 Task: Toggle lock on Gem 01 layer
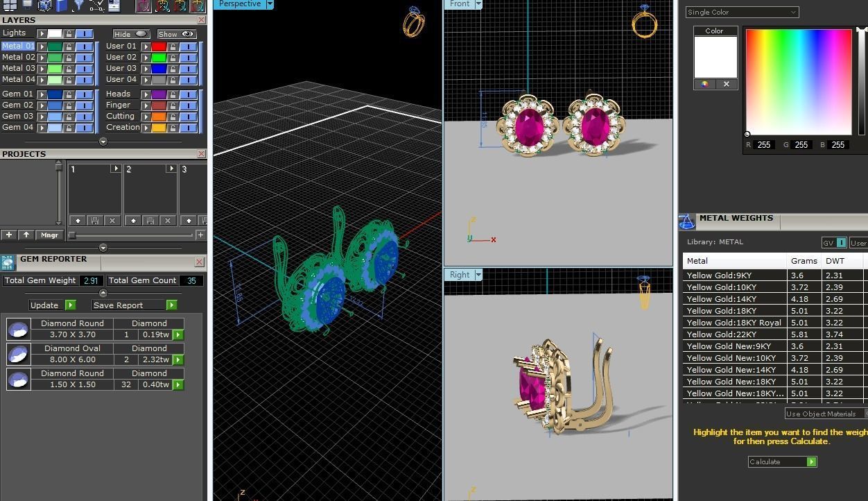click(x=69, y=94)
